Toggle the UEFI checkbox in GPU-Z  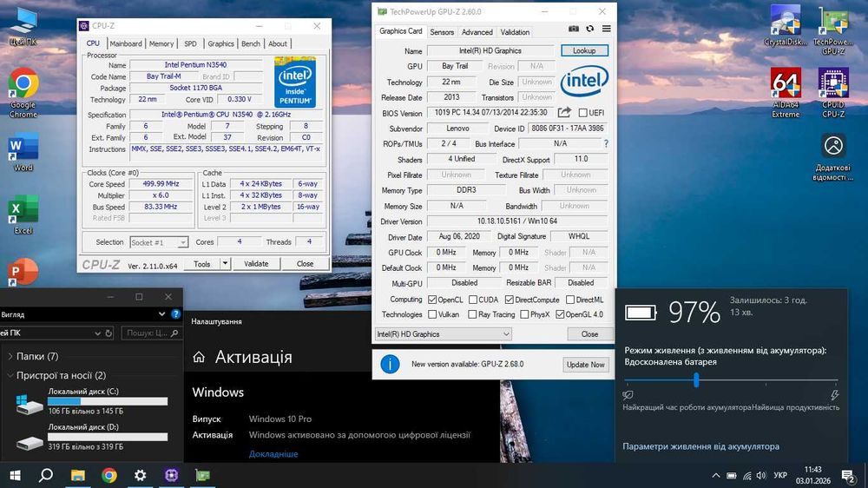point(583,112)
